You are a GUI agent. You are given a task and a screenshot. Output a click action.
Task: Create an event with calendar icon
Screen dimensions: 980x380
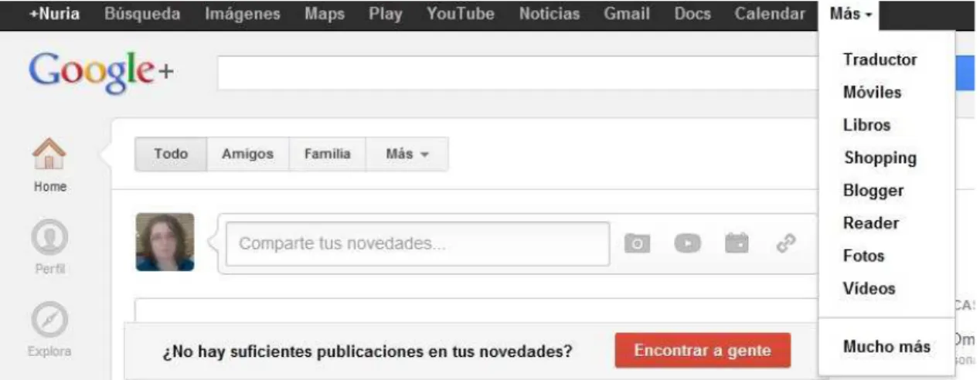coord(737,243)
